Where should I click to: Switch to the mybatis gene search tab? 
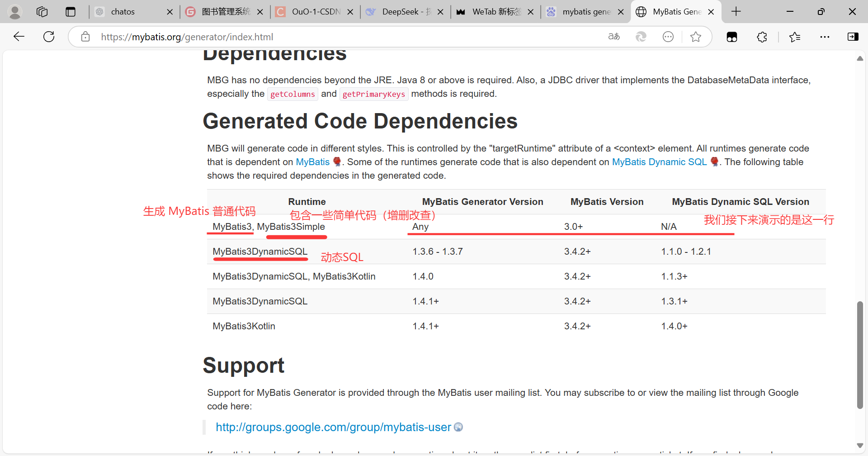(x=585, y=12)
